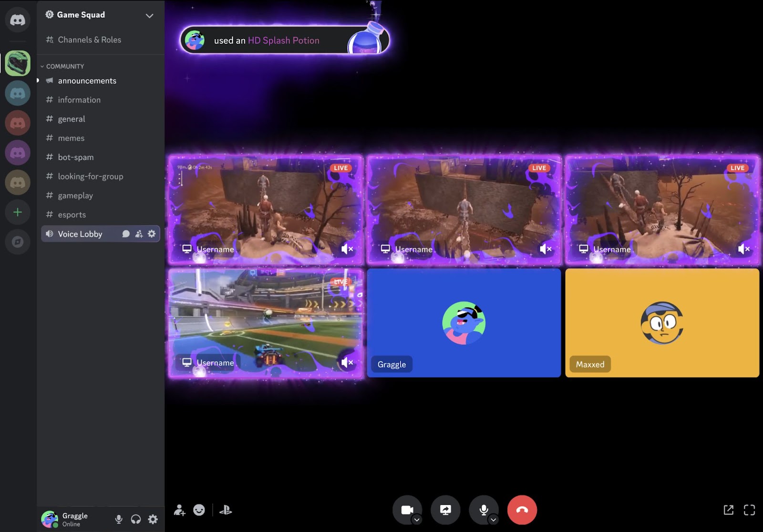Open the first top-row live stream

pos(266,209)
